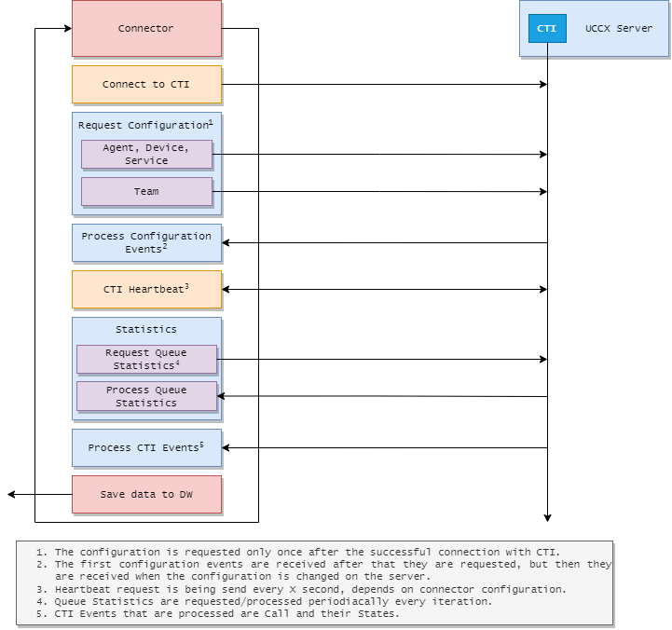Select the blue CTI block
Viewport: 672px width, 630px height.
547,28
